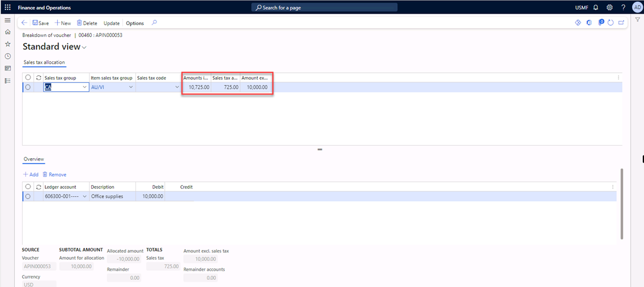Image resolution: width=644 pixels, height=287 pixels.
Task: Click the Amount excl. tax 10,000.00 cell
Action: click(x=255, y=87)
